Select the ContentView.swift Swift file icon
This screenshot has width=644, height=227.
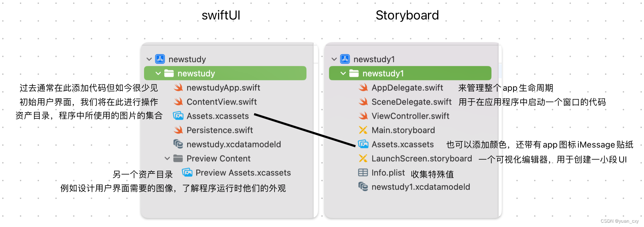point(179,102)
